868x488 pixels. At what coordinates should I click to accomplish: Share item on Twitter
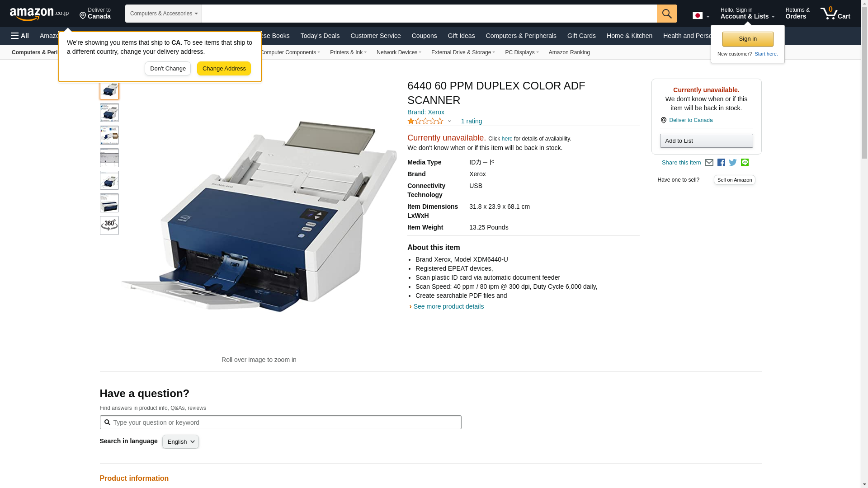tap(733, 163)
